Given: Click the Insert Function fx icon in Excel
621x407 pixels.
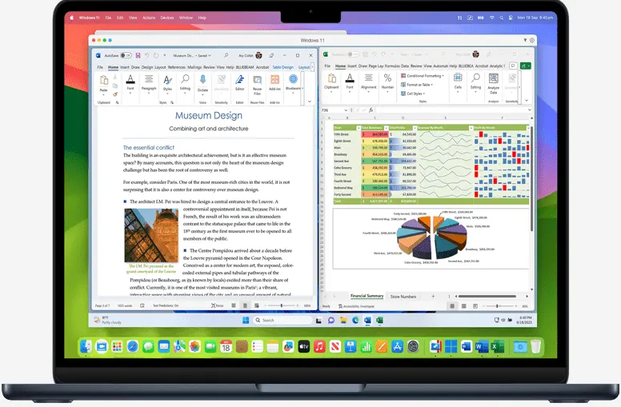Looking at the screenshot, I should click(371, 110).
